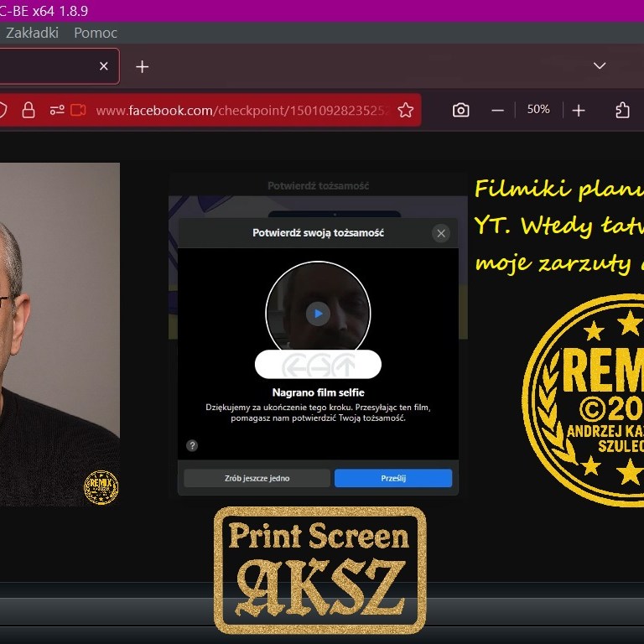This screenshot has height=644, width=644.
Task: Reset the 50% zoom level indicator
Action: (538, 110)
